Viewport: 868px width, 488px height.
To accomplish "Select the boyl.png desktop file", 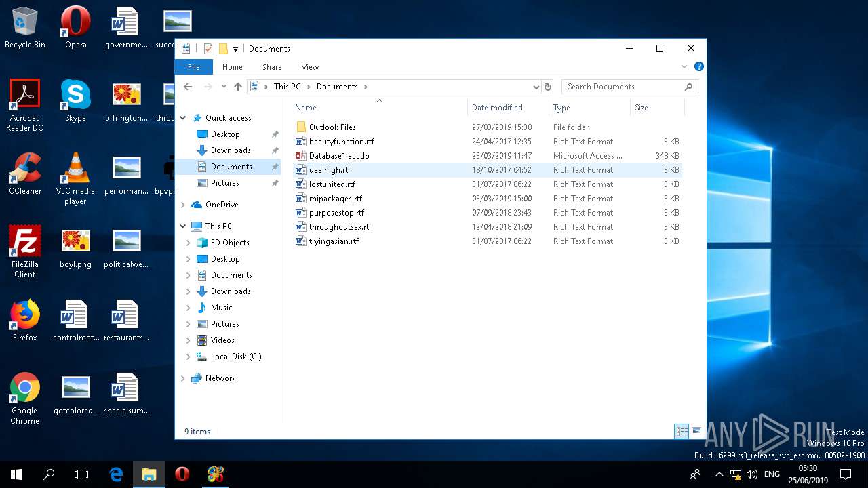I will pyautogui.click(x=75, y=247).
